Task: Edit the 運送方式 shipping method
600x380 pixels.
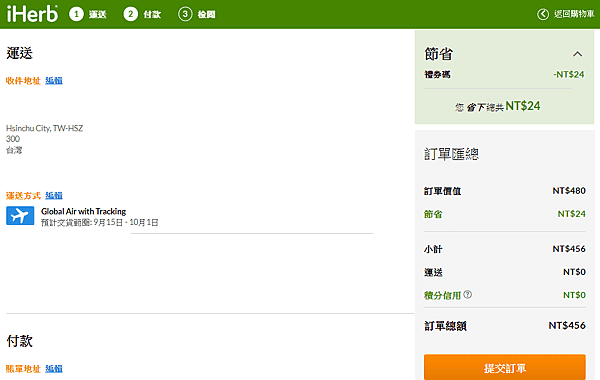Action: (x=54, y=196)
